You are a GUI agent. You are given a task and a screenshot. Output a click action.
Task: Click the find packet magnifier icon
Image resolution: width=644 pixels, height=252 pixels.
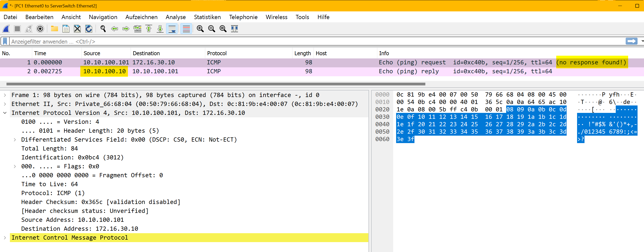coord(103,29)
